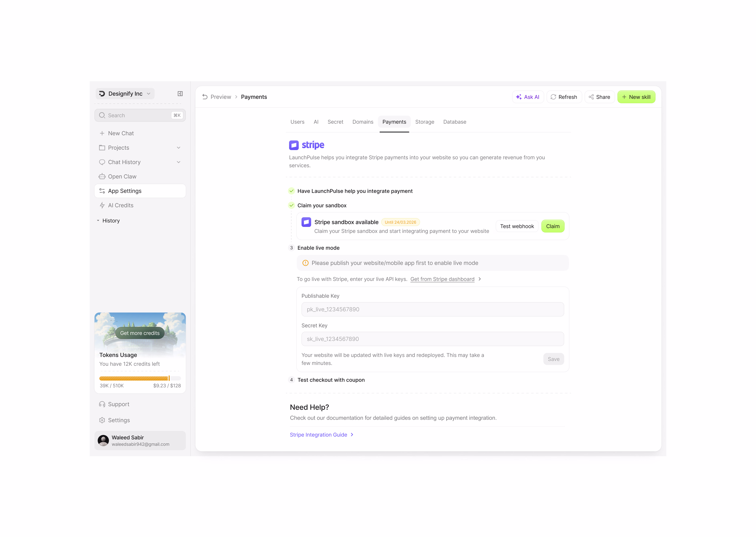Expand the Projects section chevron
This screenshot has width=756, height=537.
(x=178, y=148)
